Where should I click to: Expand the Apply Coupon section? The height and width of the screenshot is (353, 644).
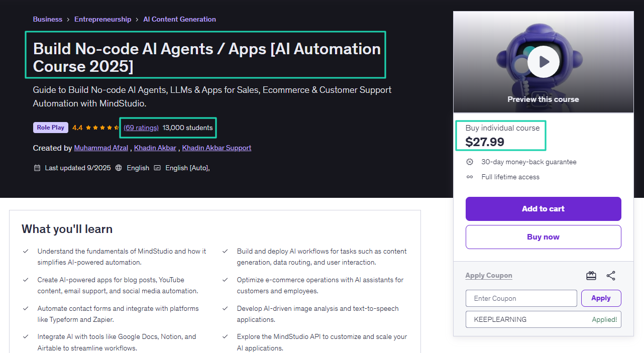488,275
